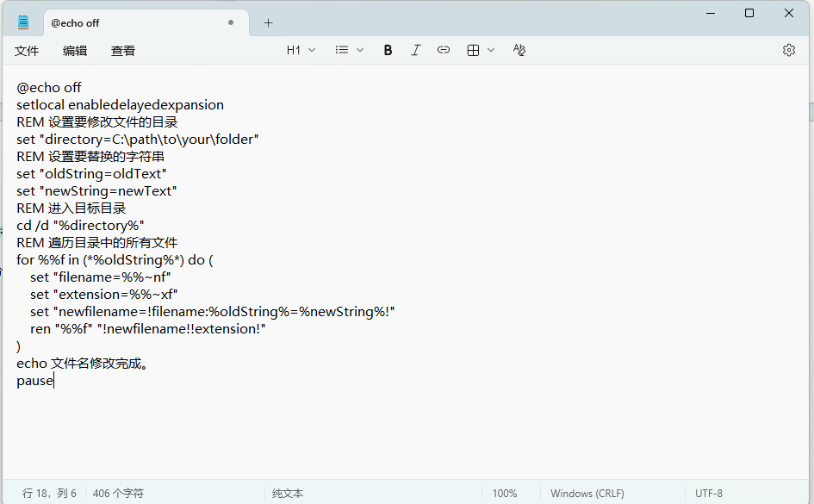Click the "Windows (CRLF)" line ending entry
Image resolution: width=814 pixels, height=504 pixels.
click(587, 493)
